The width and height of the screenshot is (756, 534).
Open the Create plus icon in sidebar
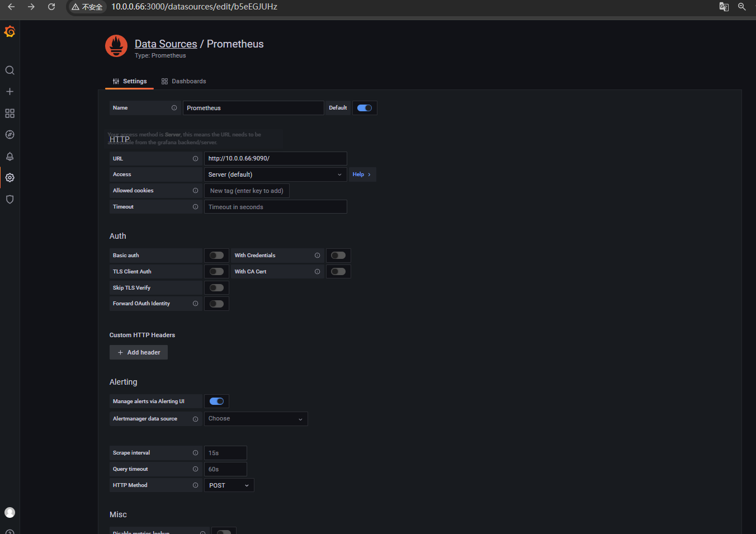coord(10,92)
